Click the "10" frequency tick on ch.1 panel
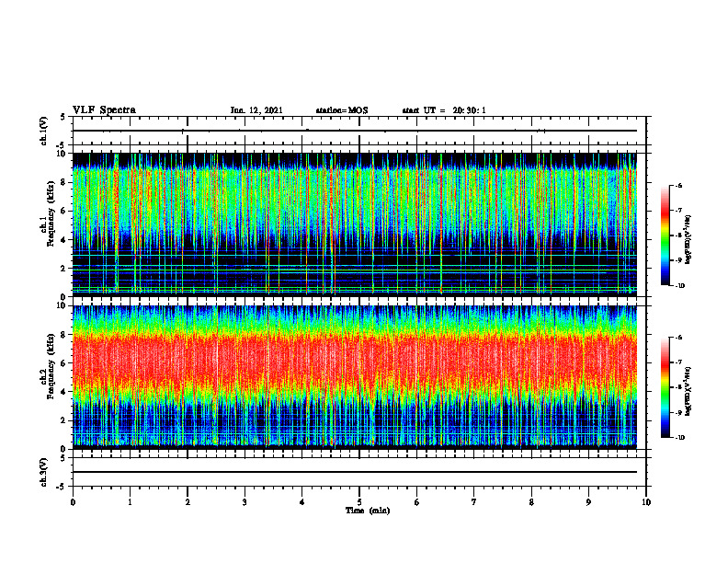 tap(63, 154)
